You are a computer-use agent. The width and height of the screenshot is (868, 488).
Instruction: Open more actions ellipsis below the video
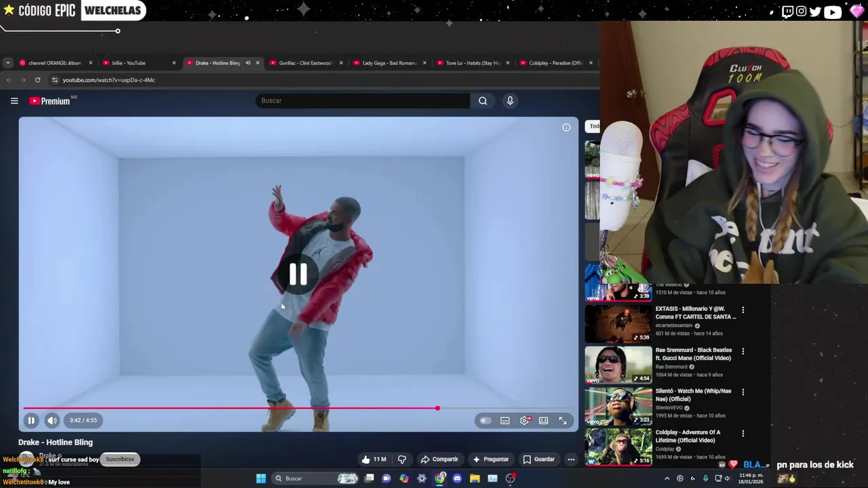(571, 460)
